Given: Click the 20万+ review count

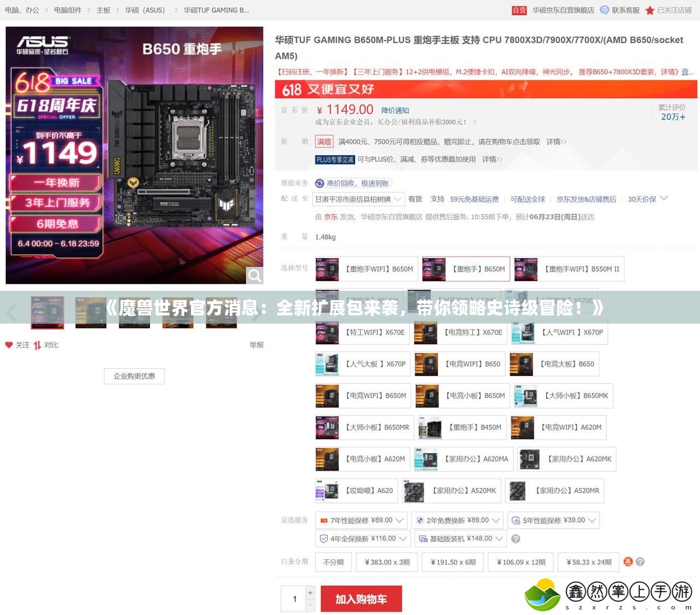Looking at the screenshot, I should (673, 117).
